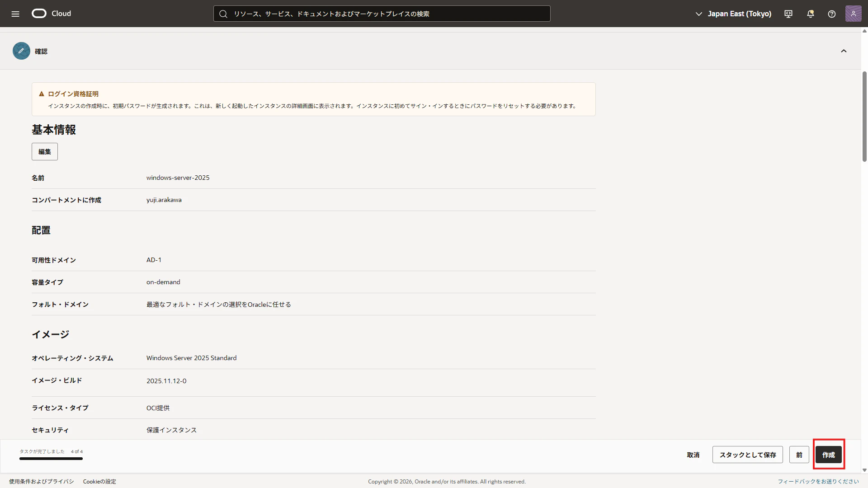868x488 pixels.
Task: Click the 確認 step title
Action: click(x=41, y=52)
